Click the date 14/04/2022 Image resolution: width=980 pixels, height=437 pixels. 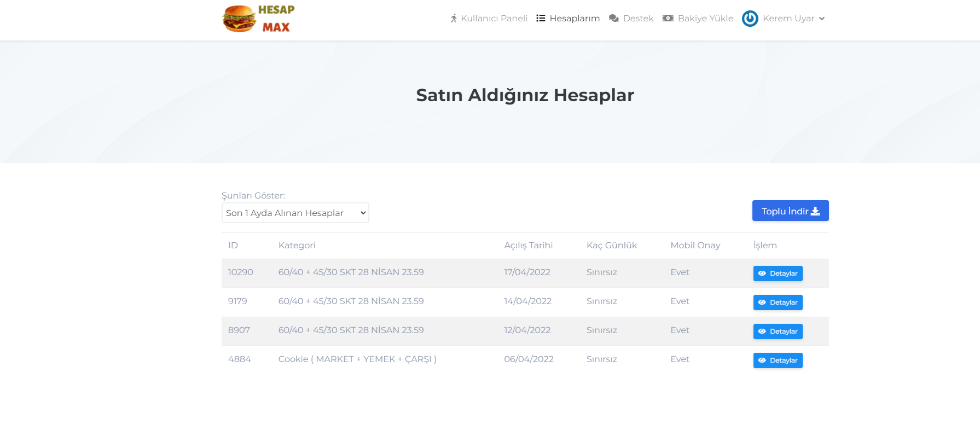pyautogui.click(x=528, y=301)
